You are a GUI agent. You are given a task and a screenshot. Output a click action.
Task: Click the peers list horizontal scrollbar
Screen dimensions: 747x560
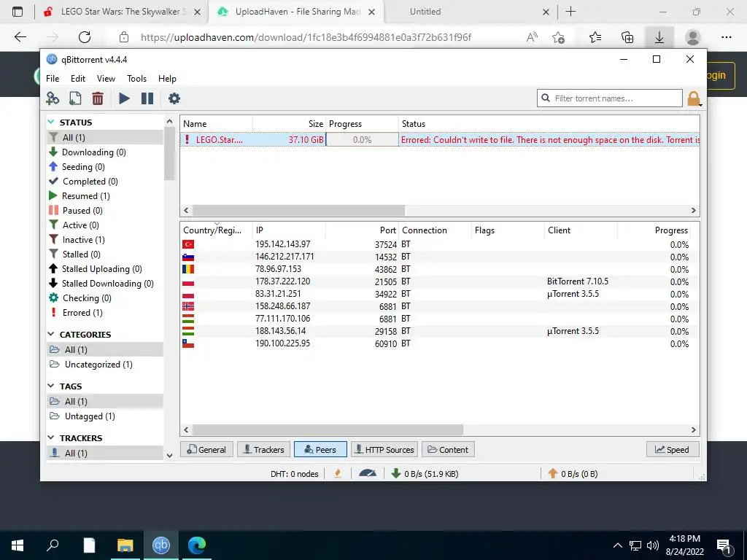tap(328, 430)
